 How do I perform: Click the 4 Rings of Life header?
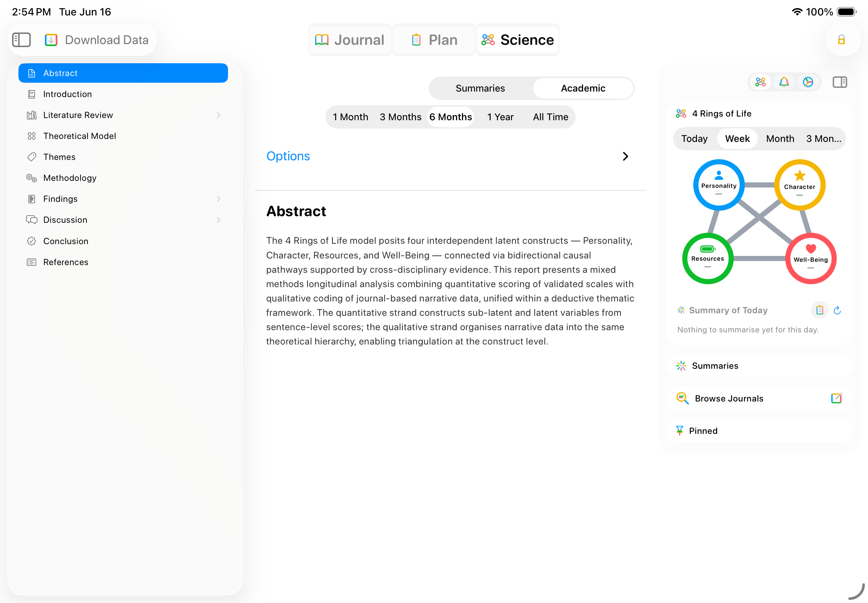721,114
